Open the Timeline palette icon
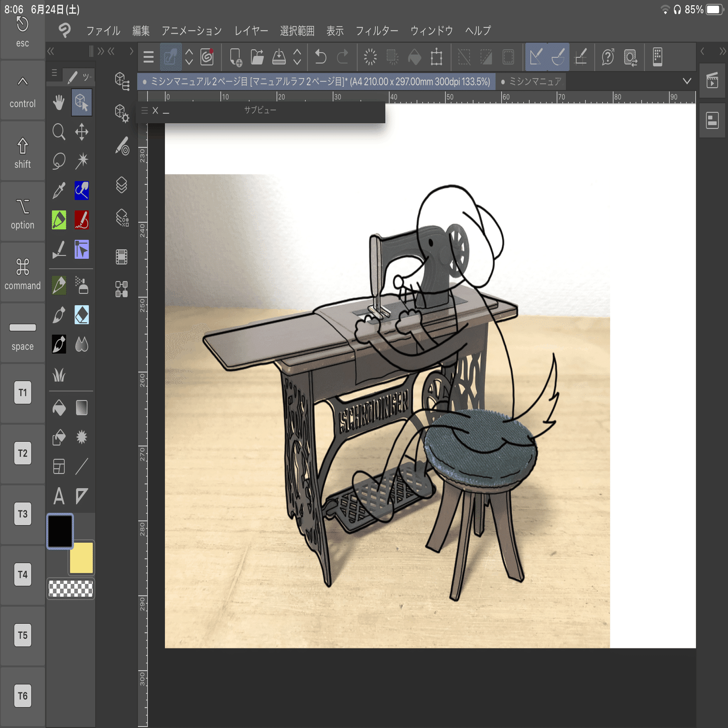728x728 pixels. [121, 256]
